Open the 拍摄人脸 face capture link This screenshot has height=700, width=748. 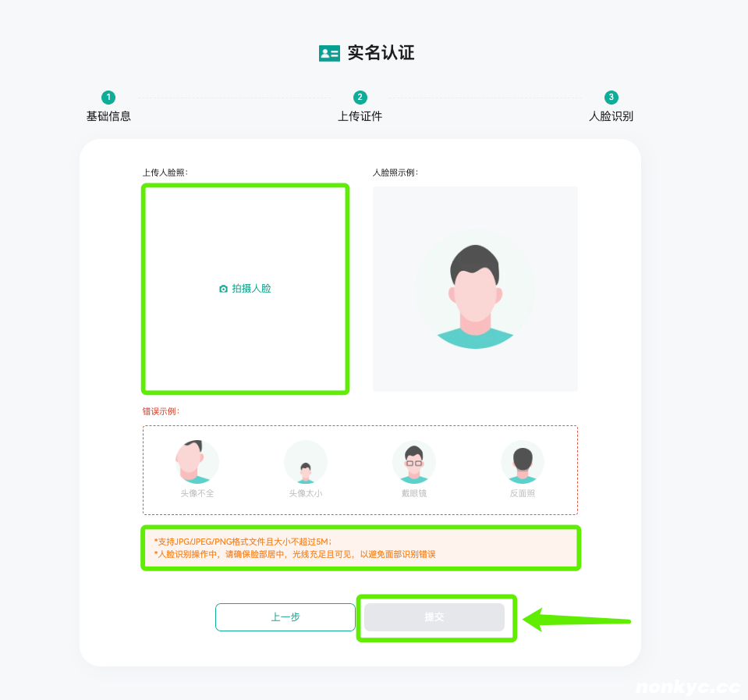coord(251,289)
